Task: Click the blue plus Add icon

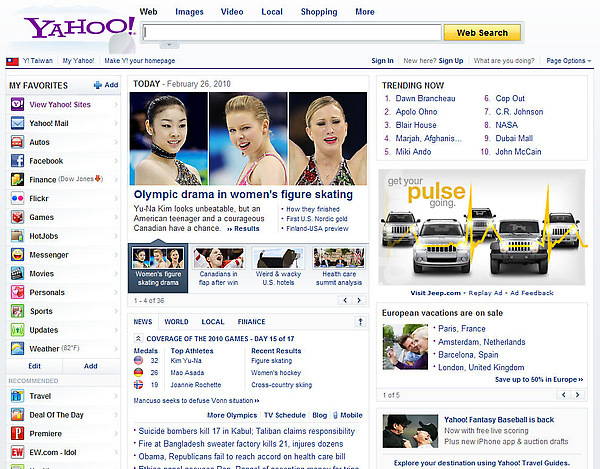Action: 98,85
